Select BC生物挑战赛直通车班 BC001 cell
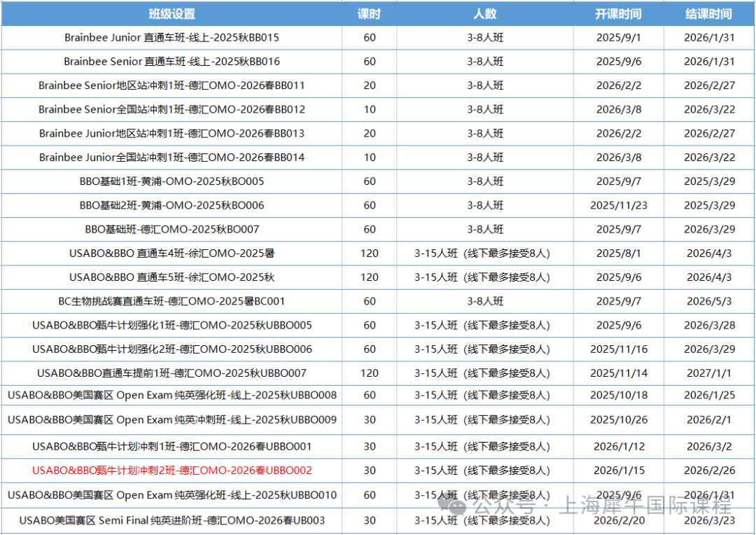The image size is (756, 535). pyautogui.click(x=171, y=301)
